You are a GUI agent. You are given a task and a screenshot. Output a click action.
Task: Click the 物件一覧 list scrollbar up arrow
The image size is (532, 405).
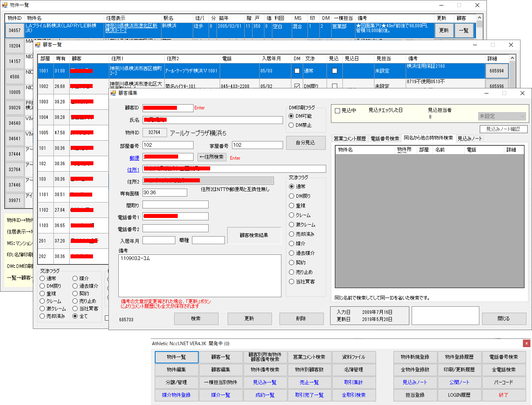click(x=479, y=18)
